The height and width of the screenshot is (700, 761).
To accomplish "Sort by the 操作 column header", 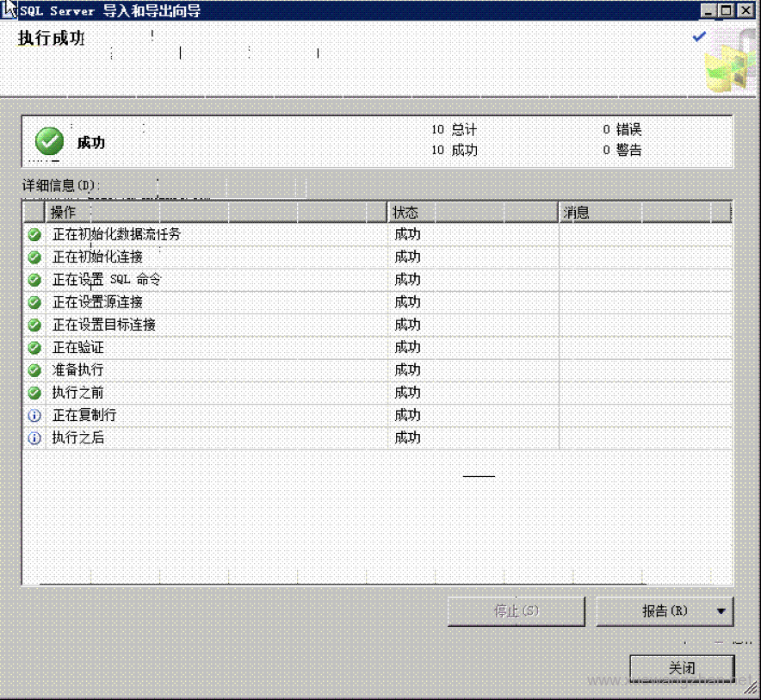I will click(215, 212).
